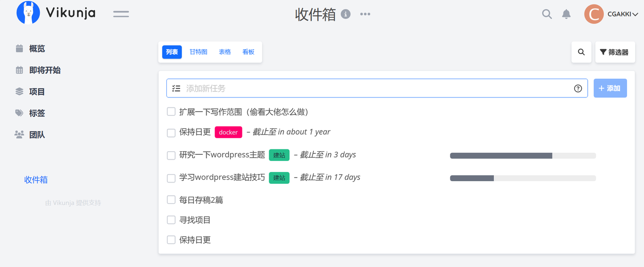Open the ... options menu beside 收件箱

tap(365, 14)
